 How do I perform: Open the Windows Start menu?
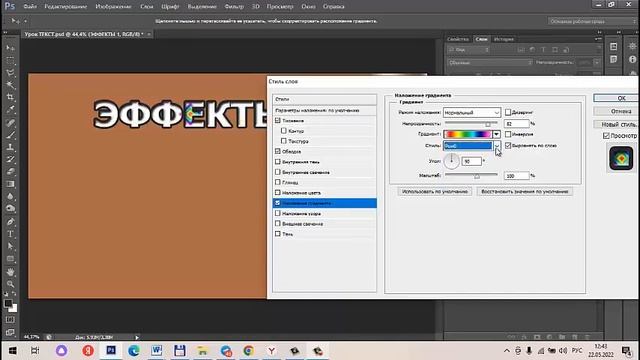pyautogui.click(x=12, y=351)
